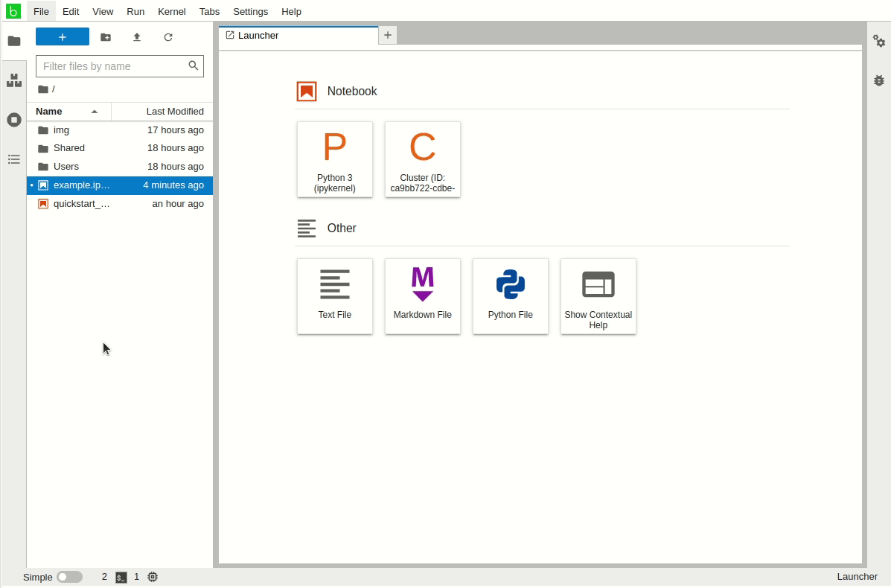This screenshot has width=891, height=588.
Task: Create a new Markdown File
Action: (423, 296)
